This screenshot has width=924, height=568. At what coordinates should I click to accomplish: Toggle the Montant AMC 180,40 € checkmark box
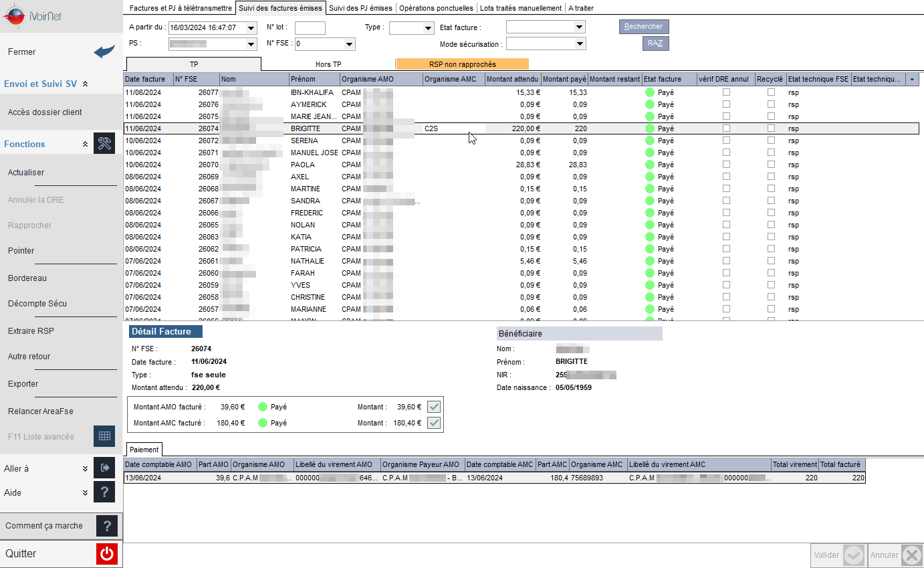coord(434,423)
